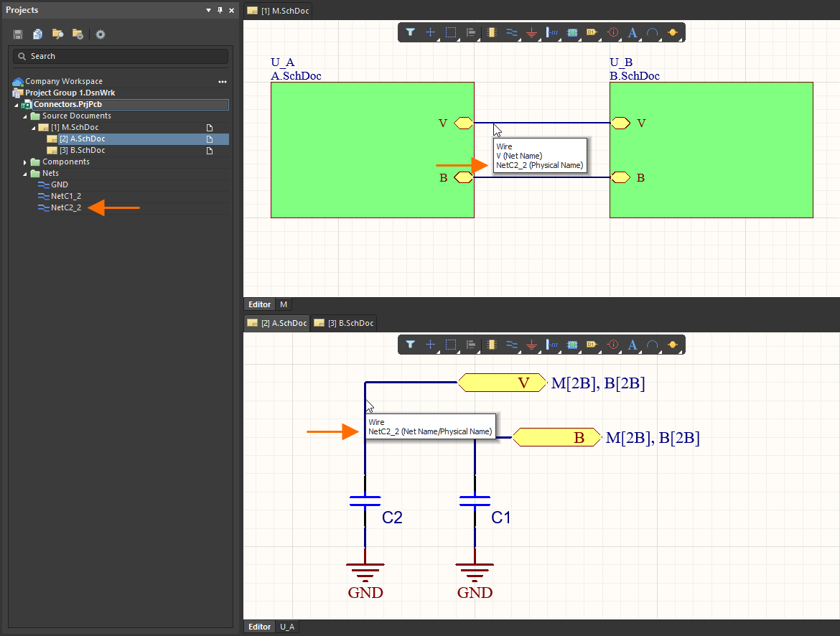Select the [1] M.SchDoc document tab
This screenshot has height=636, width=840.
point(279,11)
